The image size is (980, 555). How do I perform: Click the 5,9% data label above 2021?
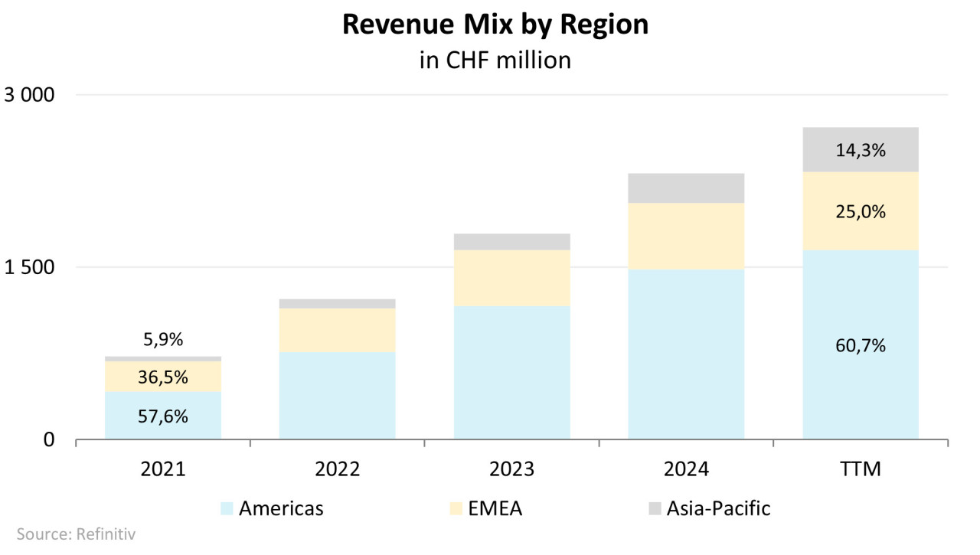click(163, 339)
